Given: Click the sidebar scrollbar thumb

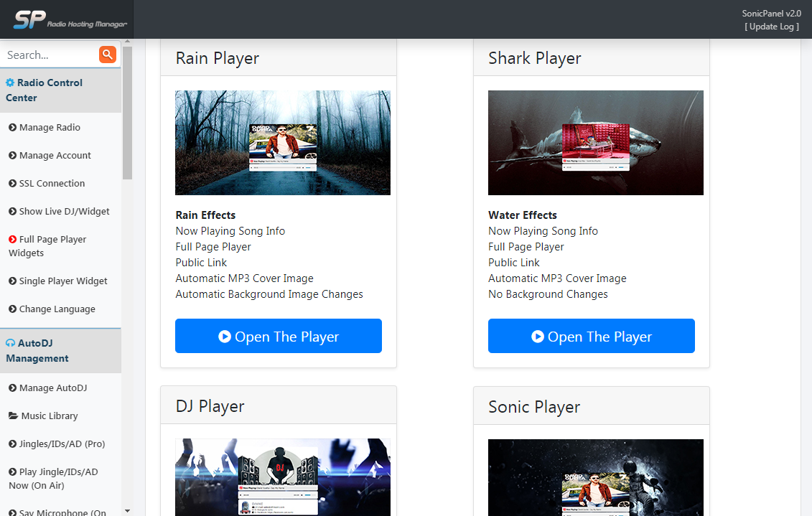Looking at the screenshot, I should pyautogui.click(x=127, y=113).
